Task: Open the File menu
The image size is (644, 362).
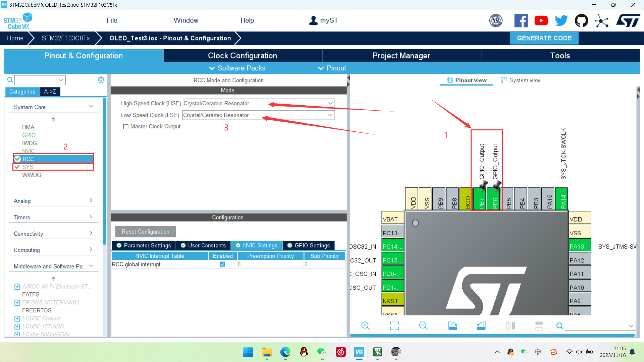Action: pyautogui.click(x=112, y=20)
